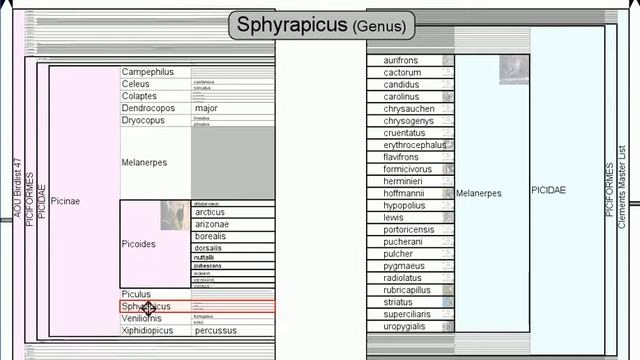Click striatus species row

[411, 302]
